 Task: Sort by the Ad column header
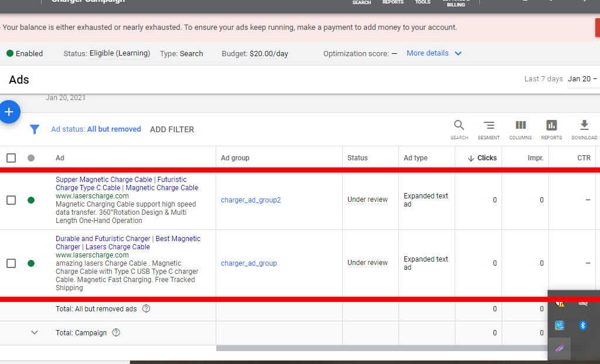(60, 158)
